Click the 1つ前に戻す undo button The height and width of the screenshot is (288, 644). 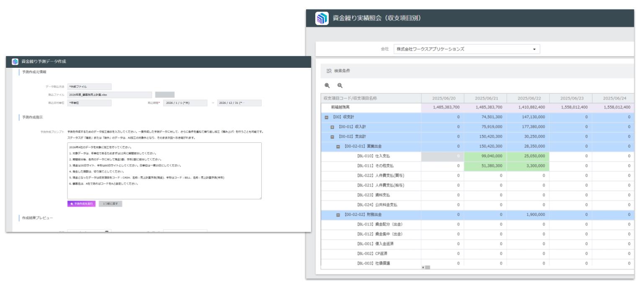111,203
